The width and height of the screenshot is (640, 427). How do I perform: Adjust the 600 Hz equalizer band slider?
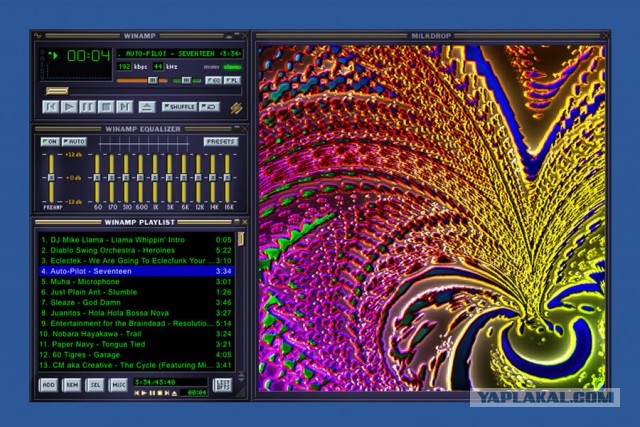140,178
